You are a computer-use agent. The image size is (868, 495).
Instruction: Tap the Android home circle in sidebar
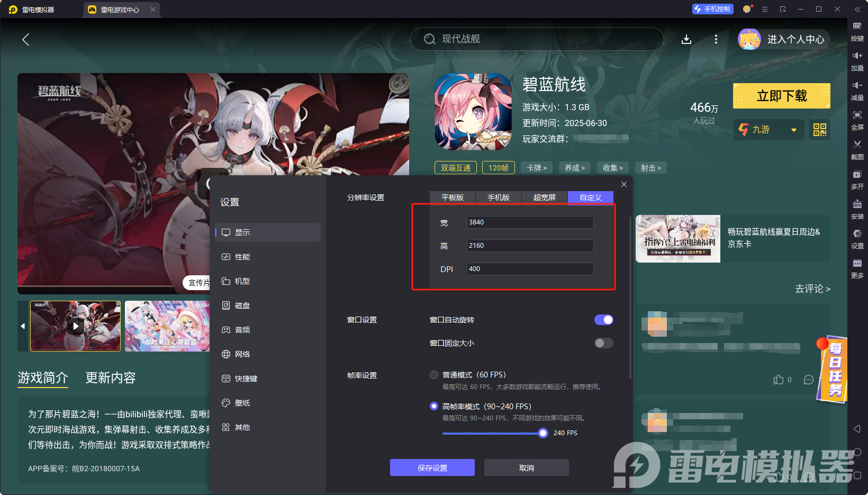(x=857, y=452)
